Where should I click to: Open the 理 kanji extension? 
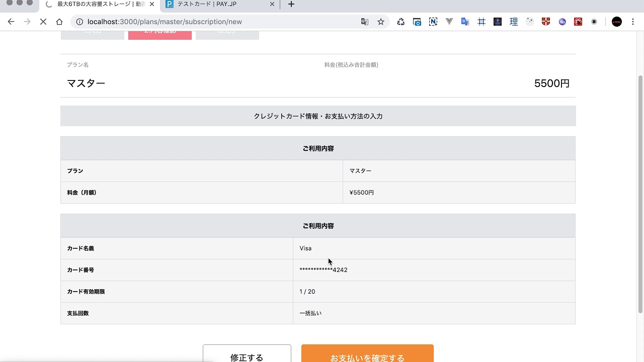514,22
